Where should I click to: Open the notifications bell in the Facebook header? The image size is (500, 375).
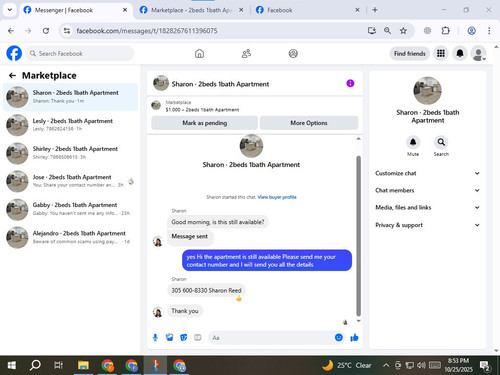460,53
